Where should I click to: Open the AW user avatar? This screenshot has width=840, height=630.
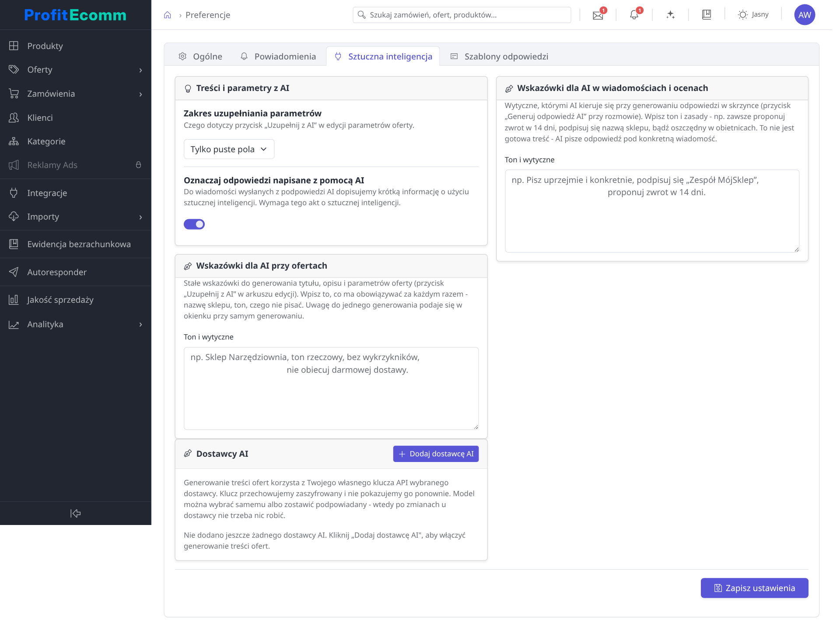(x=805, y=15)
